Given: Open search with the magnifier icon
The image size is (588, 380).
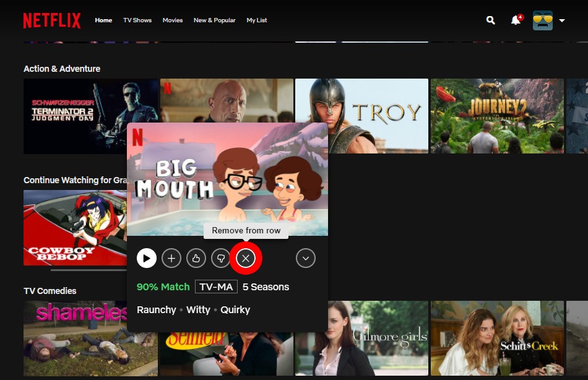Looking at the screenshot, I should (490, 20).
